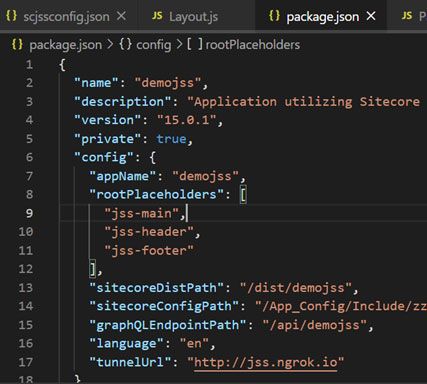Click the package.json breadcrumb item

tap(66, 45)
